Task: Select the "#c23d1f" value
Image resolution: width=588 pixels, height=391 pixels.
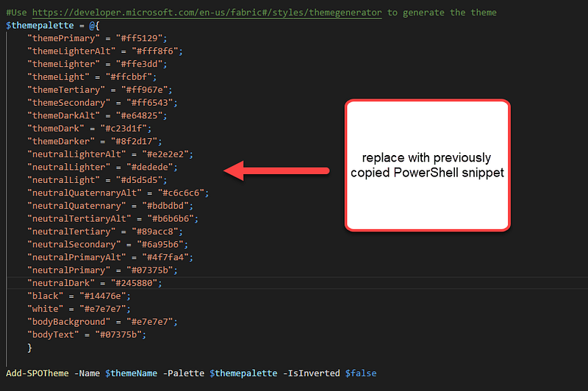Action: 123,129
